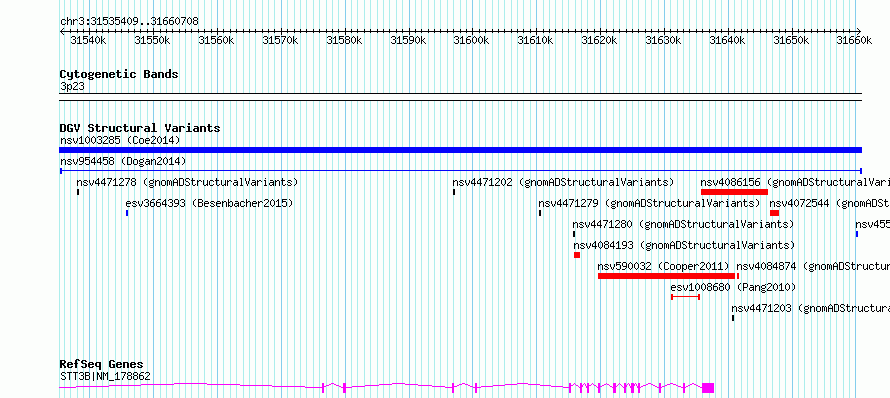Screen dimensions: 890x398
Task: Click the STT3B|NM_178862 gene label
Action: click(106, 376)
